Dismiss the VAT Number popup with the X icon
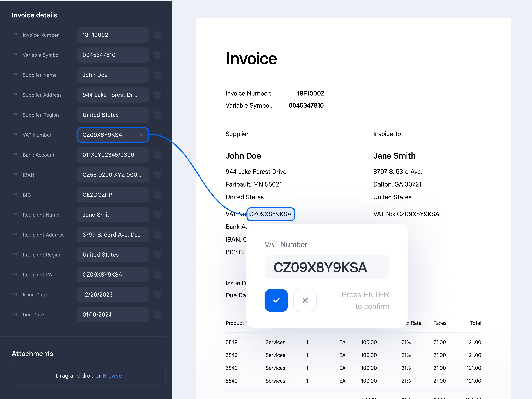 click(x=305, y=300)
